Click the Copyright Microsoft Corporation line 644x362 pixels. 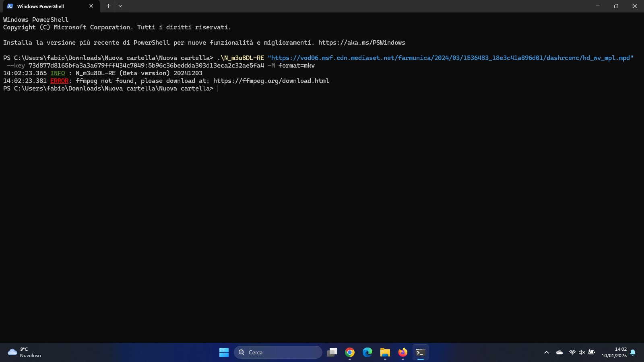[117, 27]
